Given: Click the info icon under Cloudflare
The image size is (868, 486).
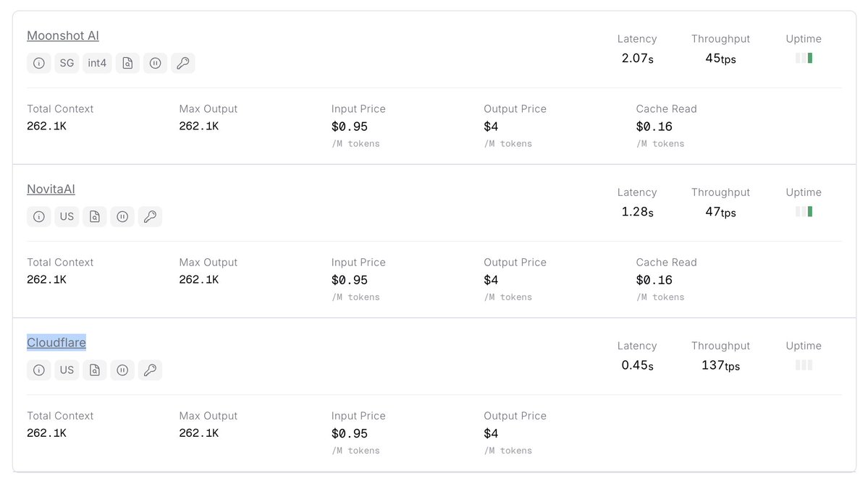Looking at the screenshot, I should pyautogui.click(x=39, y=370).
